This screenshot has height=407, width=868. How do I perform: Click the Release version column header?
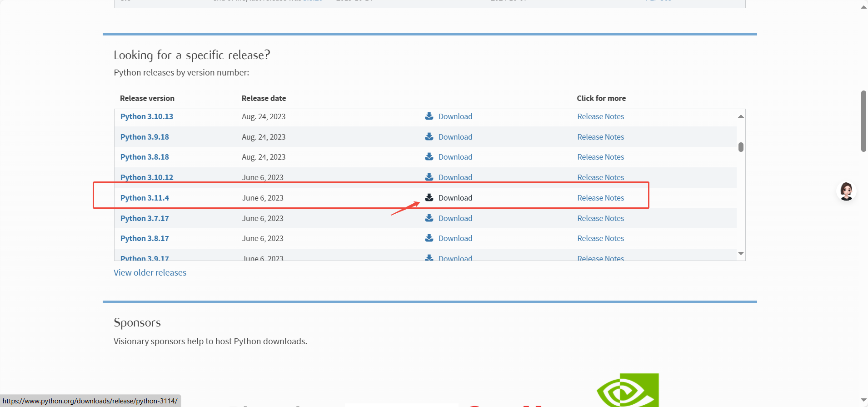pos(147,98)
